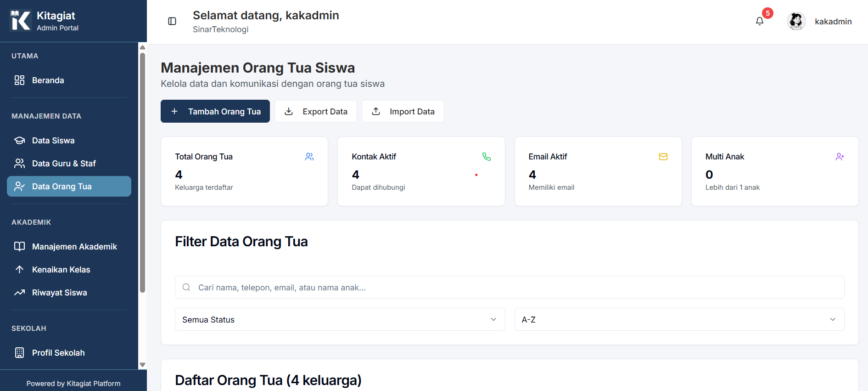
Task: Click the people icon on Total Orang Tua card
Action: (x=309, y=157)
